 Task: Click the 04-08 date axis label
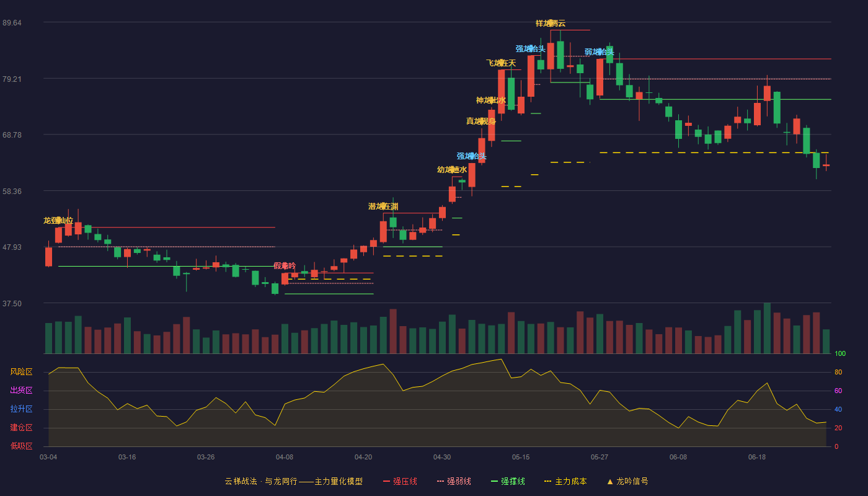click(x=285, y=457)
